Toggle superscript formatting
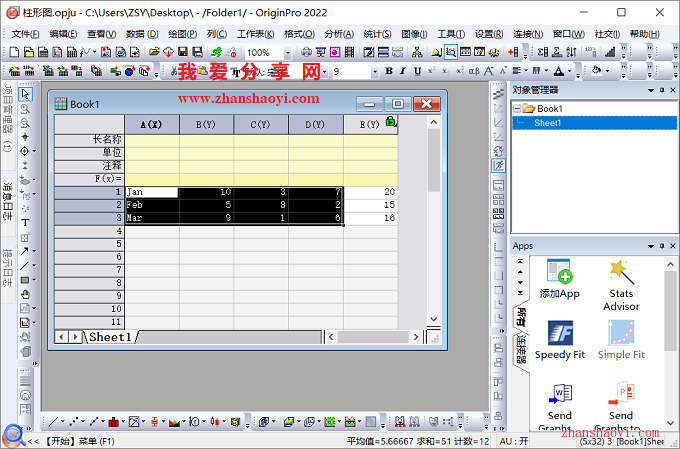680x449 pixels. tap(431, 71)
